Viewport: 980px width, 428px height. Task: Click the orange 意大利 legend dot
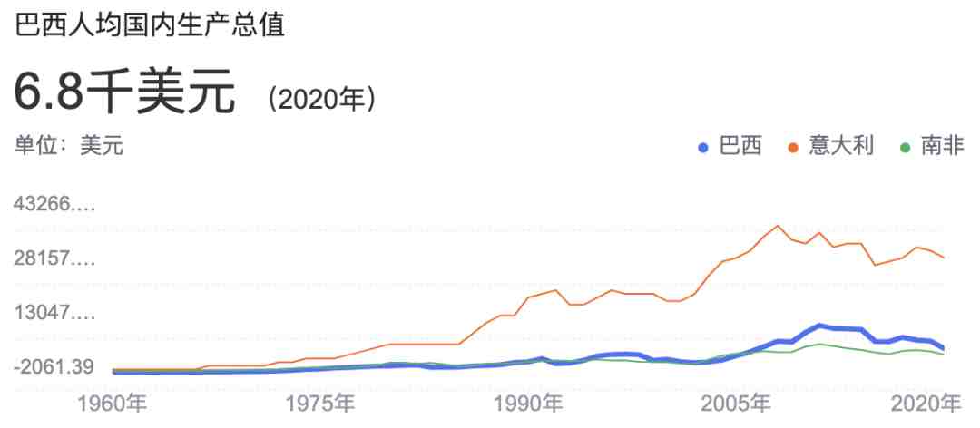click(x=792, y=147)
